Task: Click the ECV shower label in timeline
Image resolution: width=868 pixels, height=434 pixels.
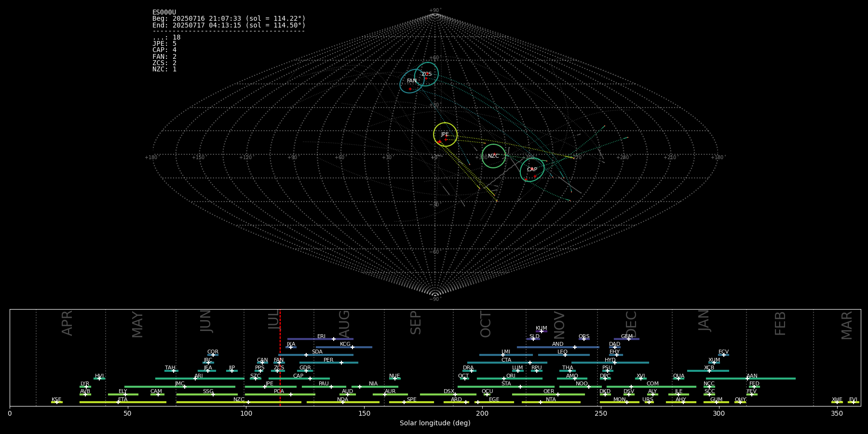Action: 723,352
